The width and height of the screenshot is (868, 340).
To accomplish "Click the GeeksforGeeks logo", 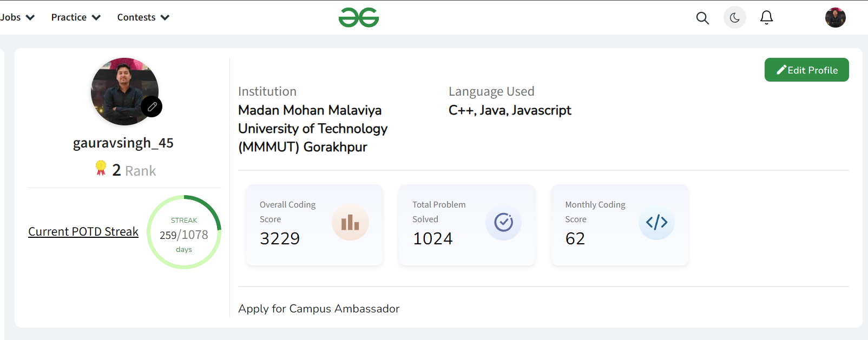I will [x=359, y=18].
